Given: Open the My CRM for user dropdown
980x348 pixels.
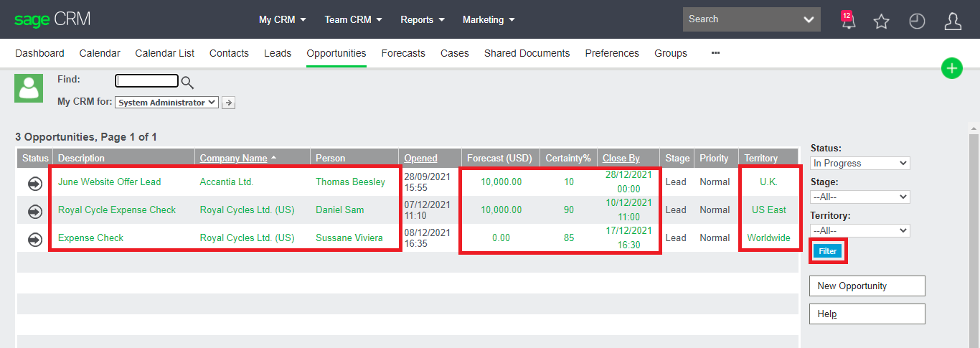Looking at the screenshot, I should click(166, 103).
